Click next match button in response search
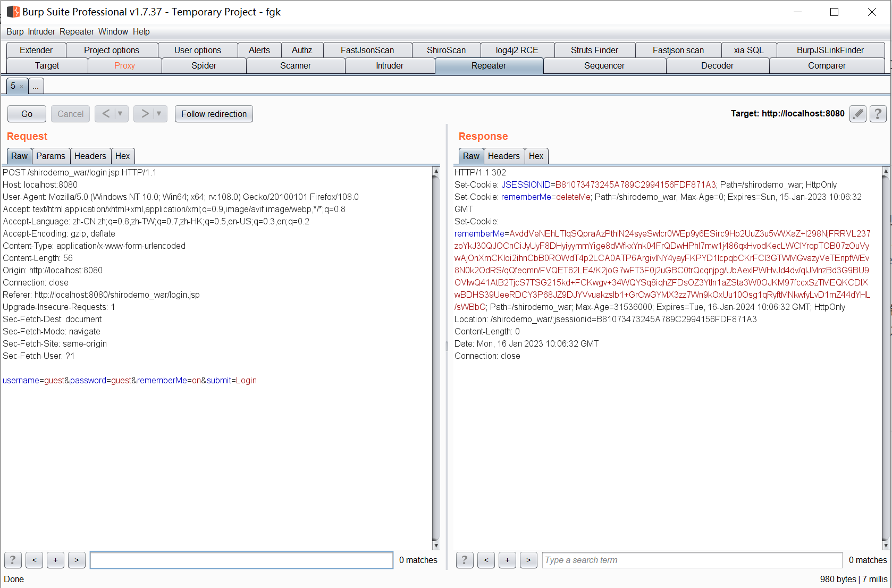The height and width of the screenshot is (588, 892). point(528,560)
